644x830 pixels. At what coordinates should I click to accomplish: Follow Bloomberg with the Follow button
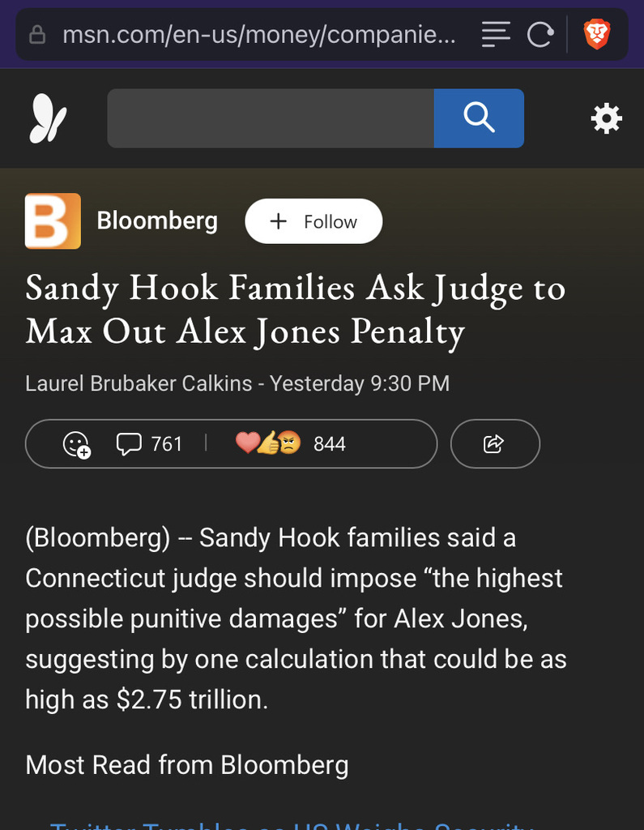pos(313,221)
